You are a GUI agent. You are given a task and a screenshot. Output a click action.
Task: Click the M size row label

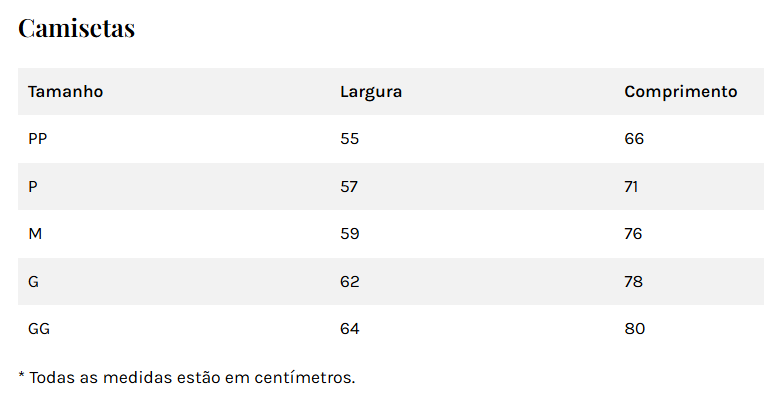tap(35, 234)
